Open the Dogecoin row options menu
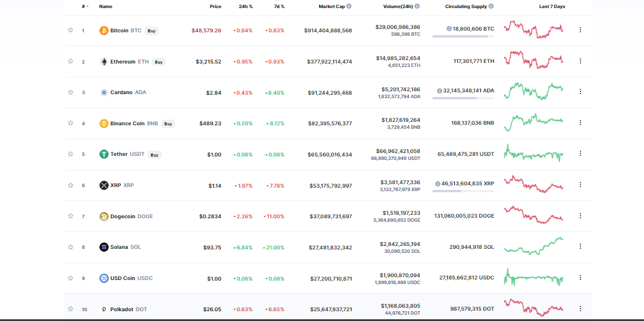The image size is (644, 321). [x=580, y=216]
